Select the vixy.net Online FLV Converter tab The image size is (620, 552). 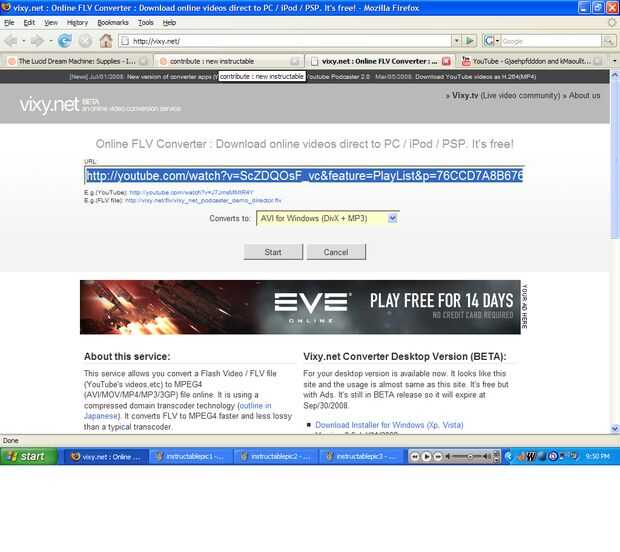click(x=380, y=61)
